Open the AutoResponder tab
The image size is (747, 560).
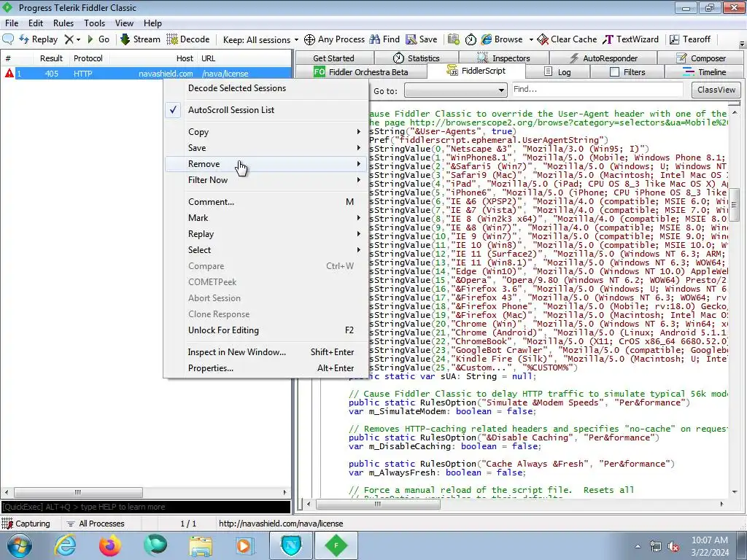click(x=603, y=58)
